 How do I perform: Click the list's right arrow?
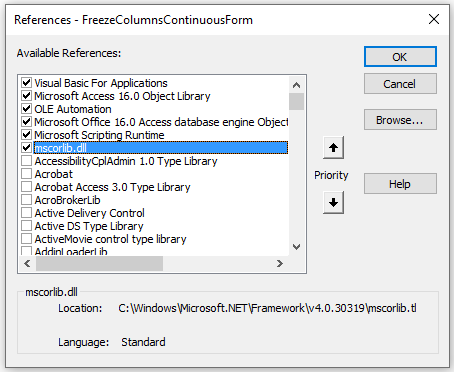coord(280,264)
